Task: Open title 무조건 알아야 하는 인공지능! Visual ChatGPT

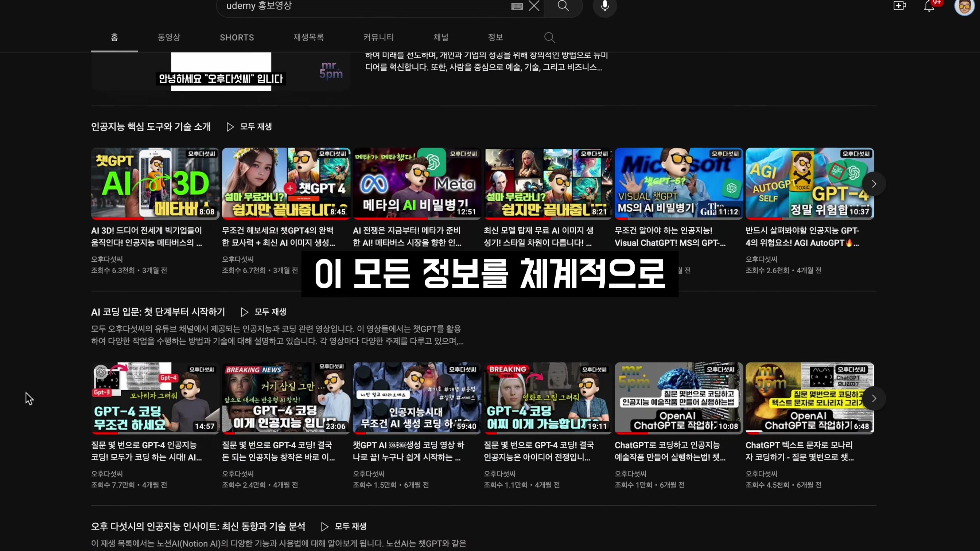Action: (670, 237)
